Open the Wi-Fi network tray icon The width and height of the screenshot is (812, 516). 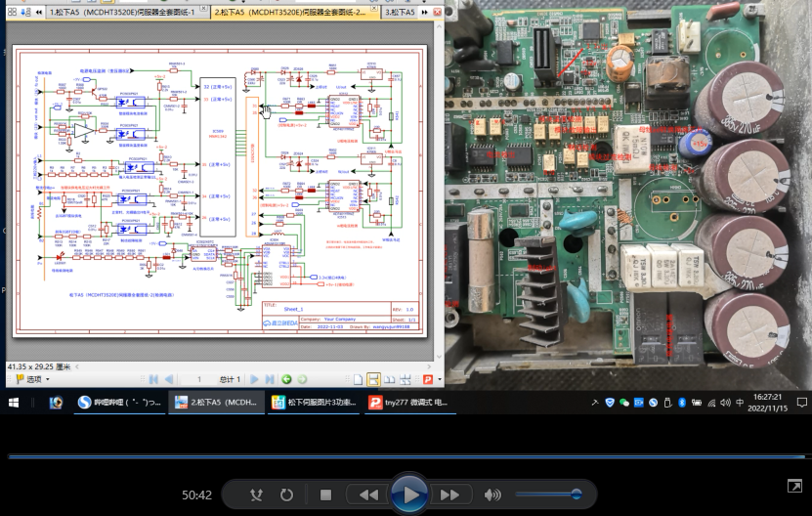pyautogui.click(x=711, y=403)
